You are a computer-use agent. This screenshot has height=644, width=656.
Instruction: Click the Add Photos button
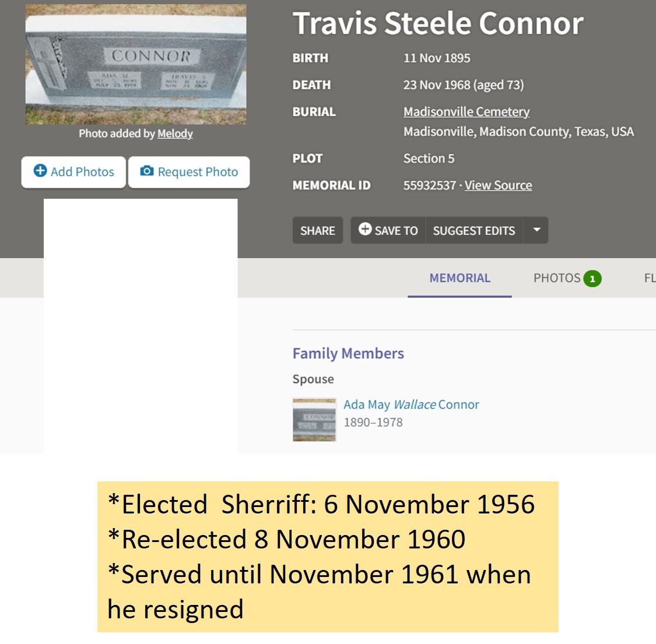(x=73, y=172)
